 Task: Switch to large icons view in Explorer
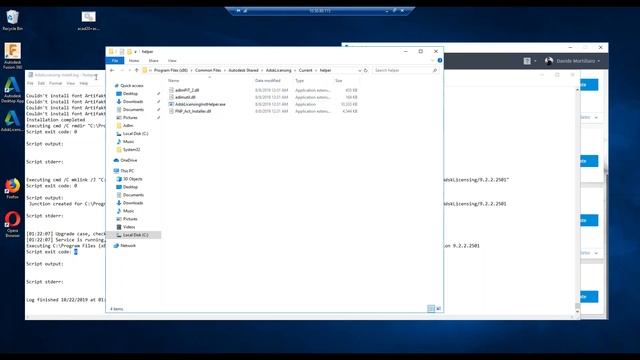coord(439,309)
